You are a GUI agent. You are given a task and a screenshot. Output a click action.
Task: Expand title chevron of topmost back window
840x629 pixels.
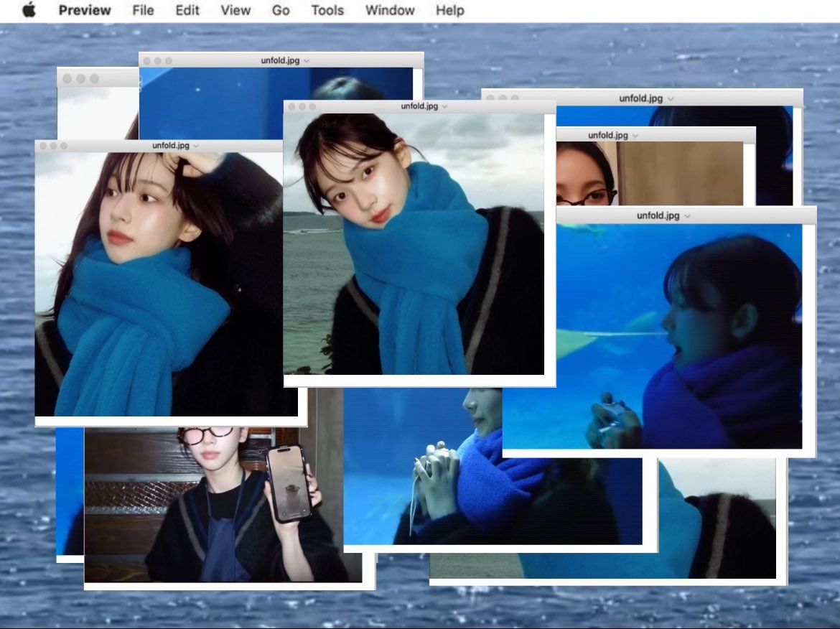pos(307,61)
